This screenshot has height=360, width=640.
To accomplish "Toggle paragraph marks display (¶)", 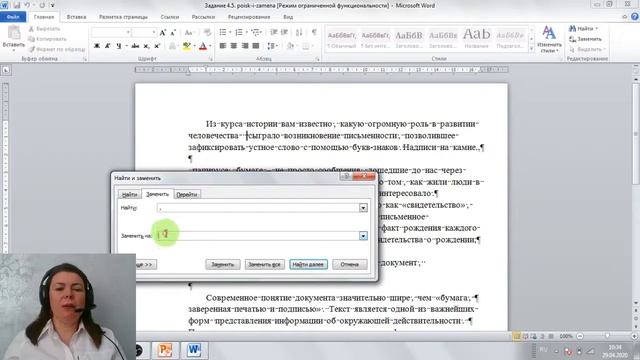I will pyautogui.click(x=314, y=32).
